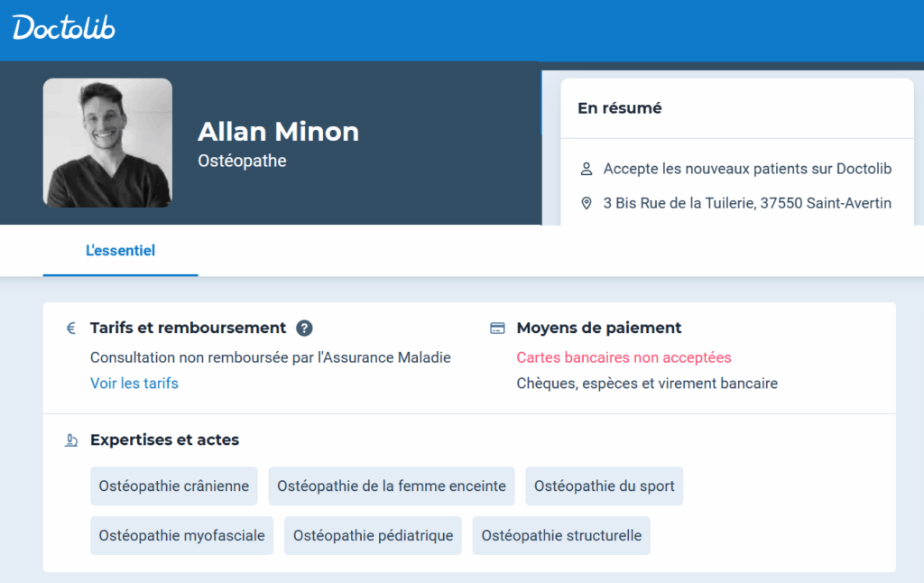Click the euro icon next to Tarifs
This screenshot has height=583, width=924.
(x=71, y=329)
